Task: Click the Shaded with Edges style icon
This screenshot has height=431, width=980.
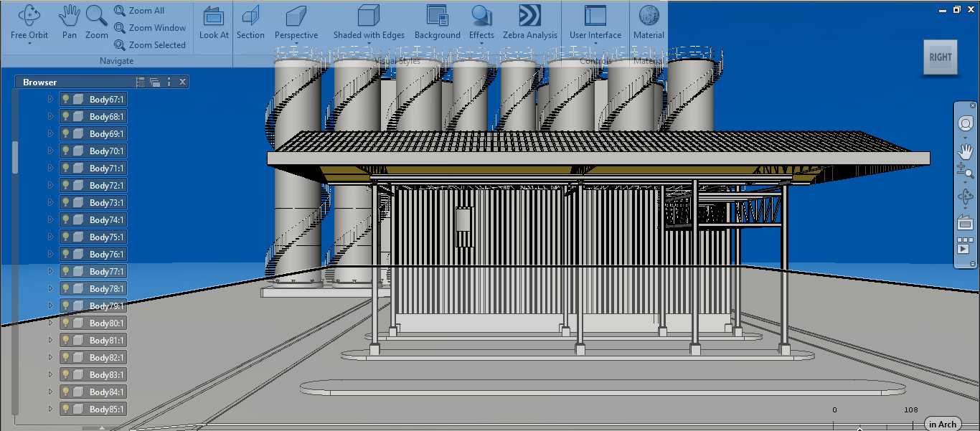Action: (x=369, y=16)
